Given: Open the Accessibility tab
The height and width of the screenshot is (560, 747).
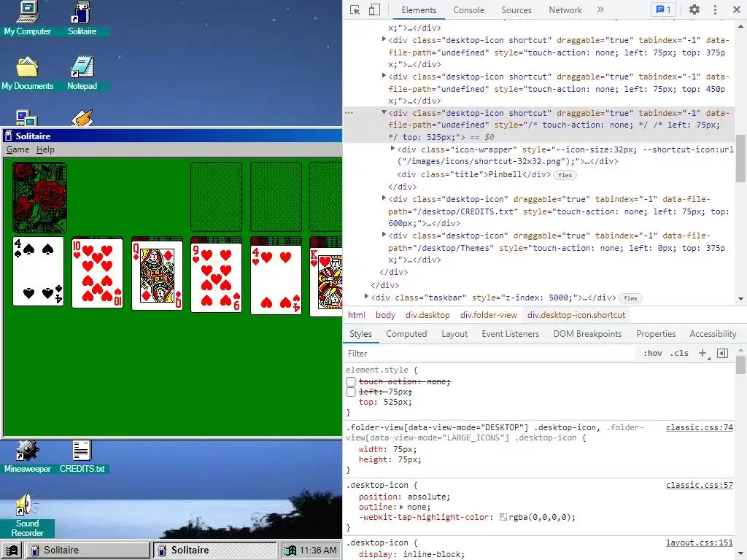Looking at the screenshot, I should pos(713,334).
